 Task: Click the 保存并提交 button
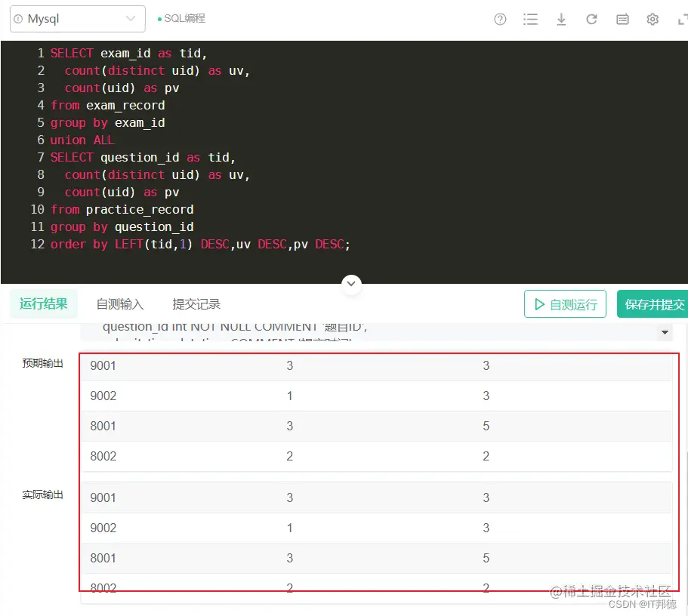653,304
